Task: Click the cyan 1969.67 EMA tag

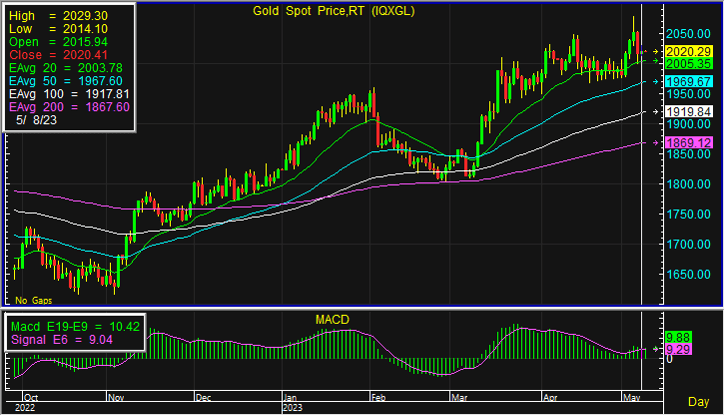Action: pyautogui.click(x=687, y=81)
